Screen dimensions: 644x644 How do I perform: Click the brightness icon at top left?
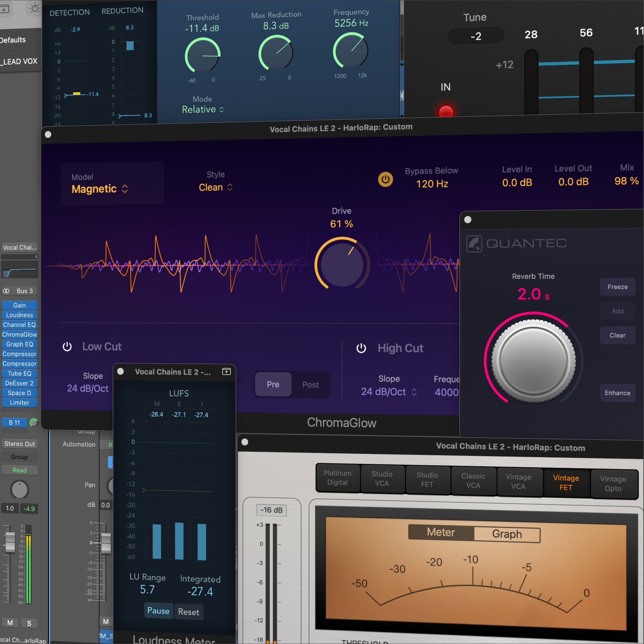coord(35,8)
